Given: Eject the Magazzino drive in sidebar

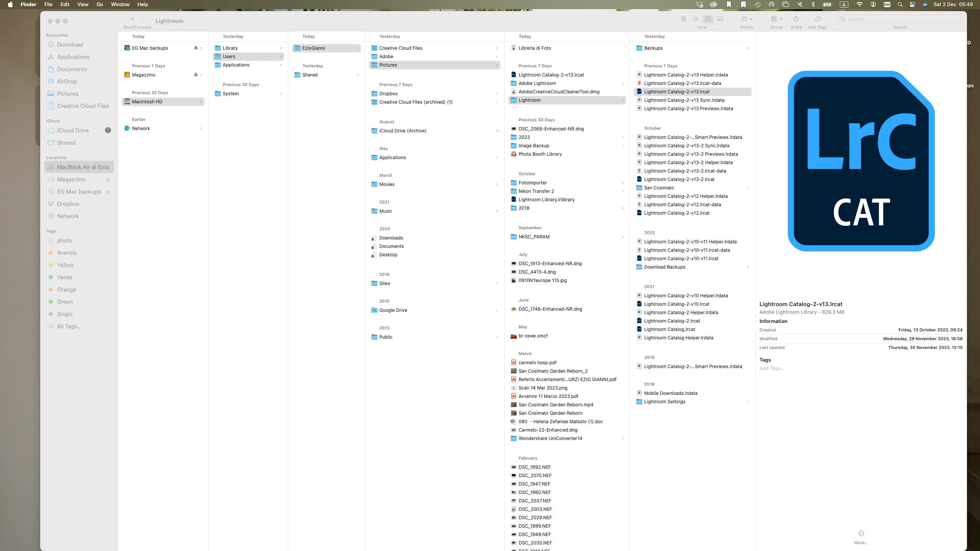Looking at the screenshot, I should (x=108, y=179).
